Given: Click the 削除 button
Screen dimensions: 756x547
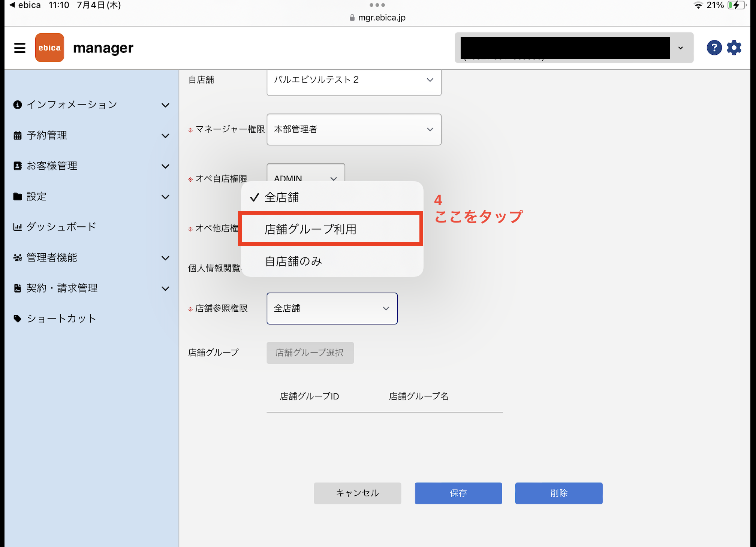Looking at the screenshot, I should click(558, 493).
